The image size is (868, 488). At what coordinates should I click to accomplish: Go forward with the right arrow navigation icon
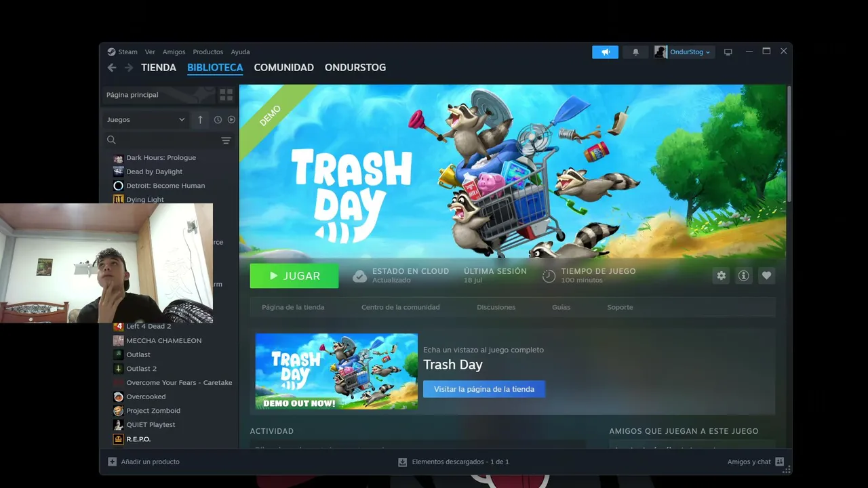click(x=129, y=68)
